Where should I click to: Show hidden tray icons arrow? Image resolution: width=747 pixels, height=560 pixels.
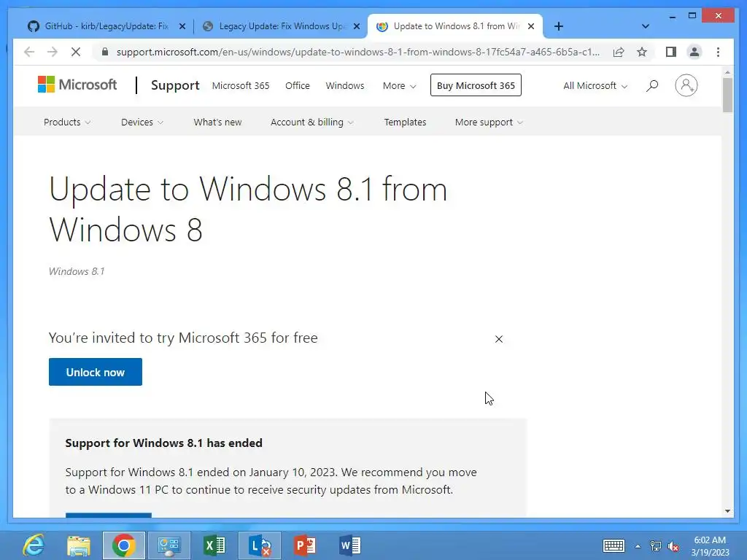pyautogui.click(x=638, y=546)
